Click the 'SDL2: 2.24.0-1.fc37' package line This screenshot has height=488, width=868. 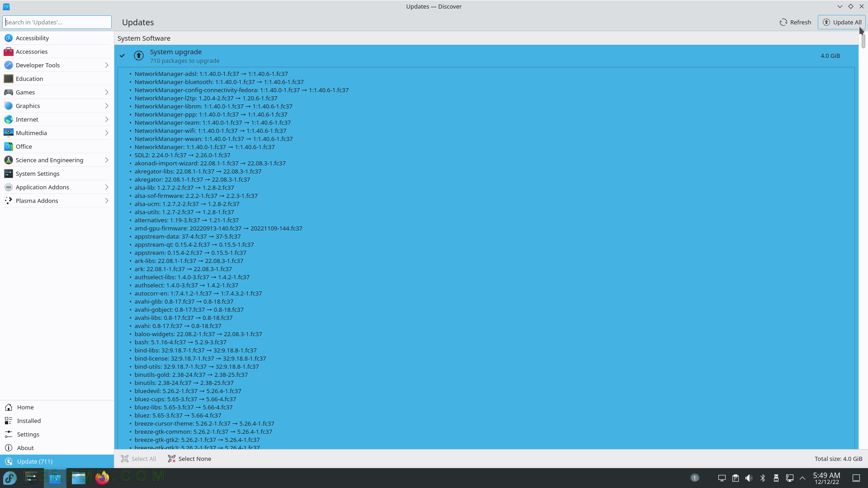point(182,155)
